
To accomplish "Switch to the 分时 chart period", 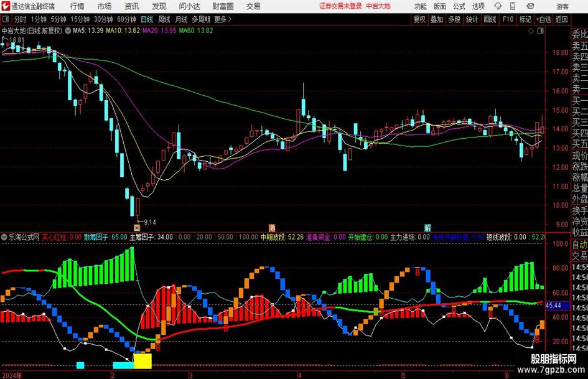I will pyautogui.click(x=20, y=19).
